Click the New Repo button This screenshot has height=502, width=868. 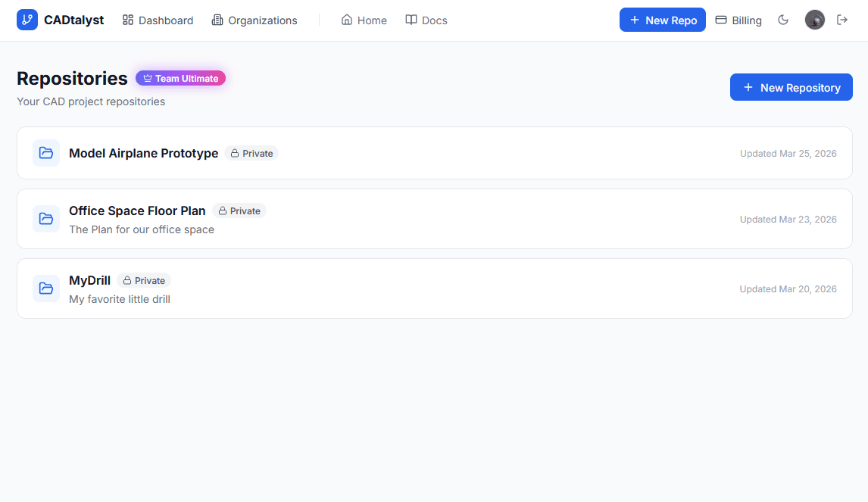click(x=662, y=20)
